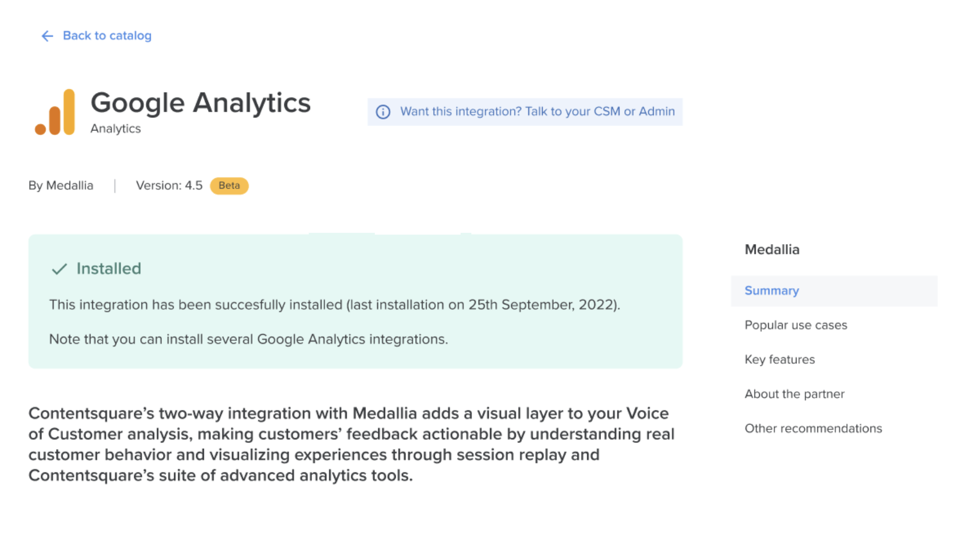This screenshot has width=980, height=533.
Task: Click the Analytics category label under title
Action: pos(116,128)
